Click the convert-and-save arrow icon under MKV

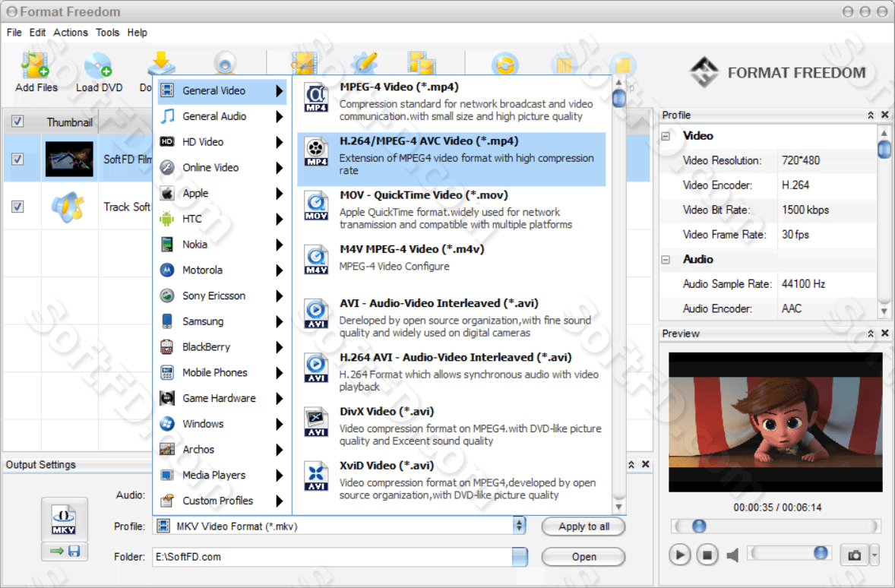pos(64,551)
